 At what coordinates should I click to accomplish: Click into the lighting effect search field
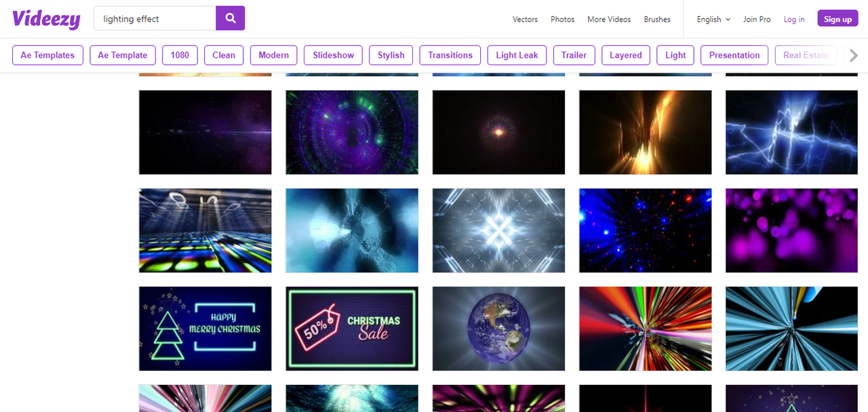[155, 18]
